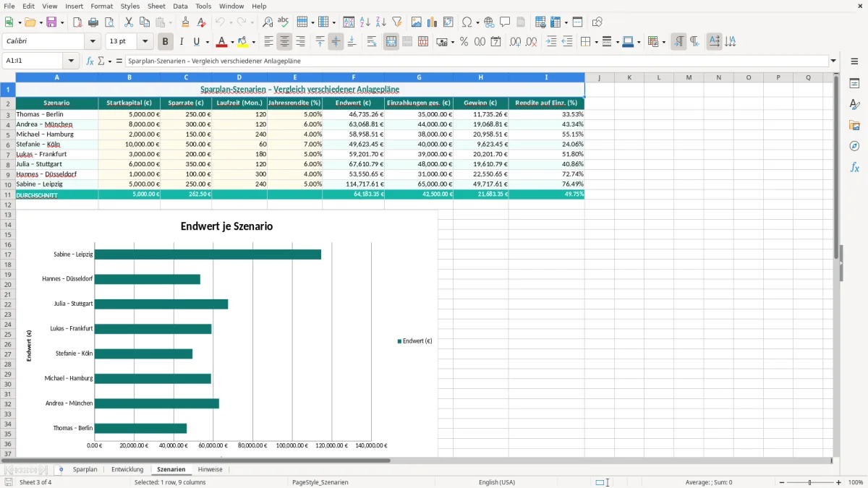Open the Borders dropdown arrow
Viewport: 868px width, 488px height.
596,42
